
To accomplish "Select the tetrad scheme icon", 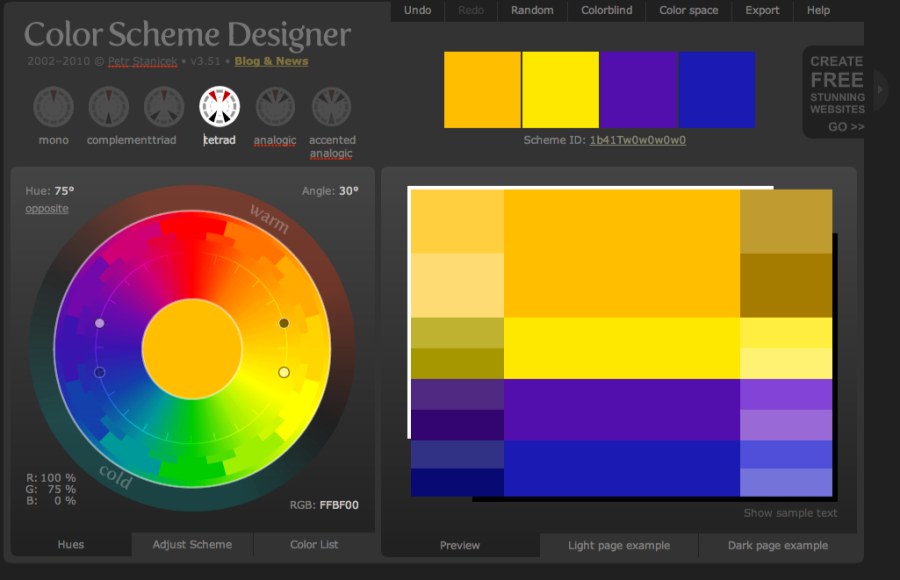I will pyautogui.click(x=219, y=107).
